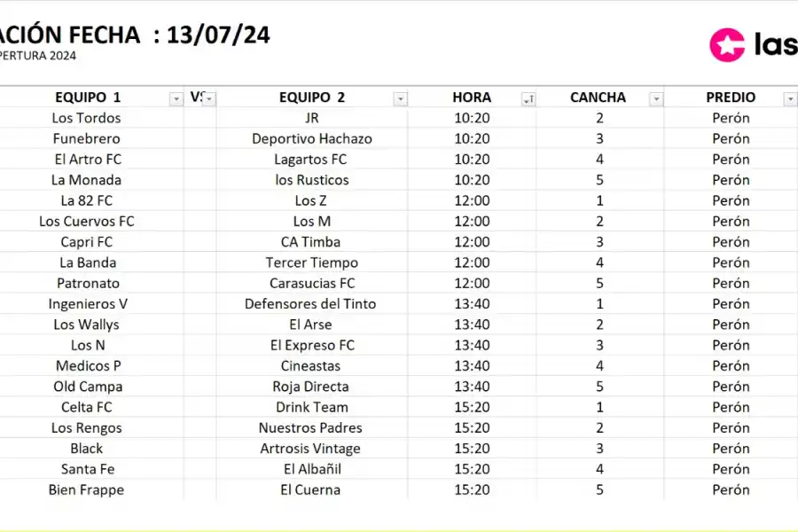Viewport: 798px width, 532px height.
Task: Select the Drink Team cell
Action: coord(312,407)
